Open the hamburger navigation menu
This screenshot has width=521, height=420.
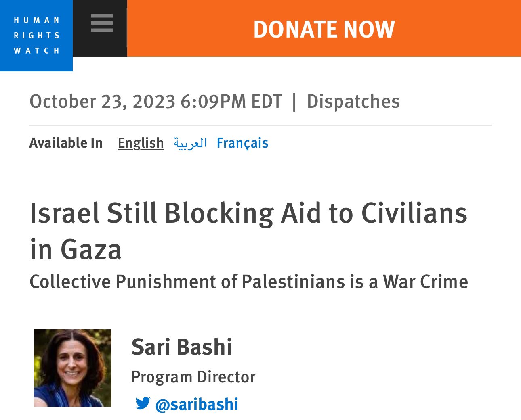(x=101, y=23)
